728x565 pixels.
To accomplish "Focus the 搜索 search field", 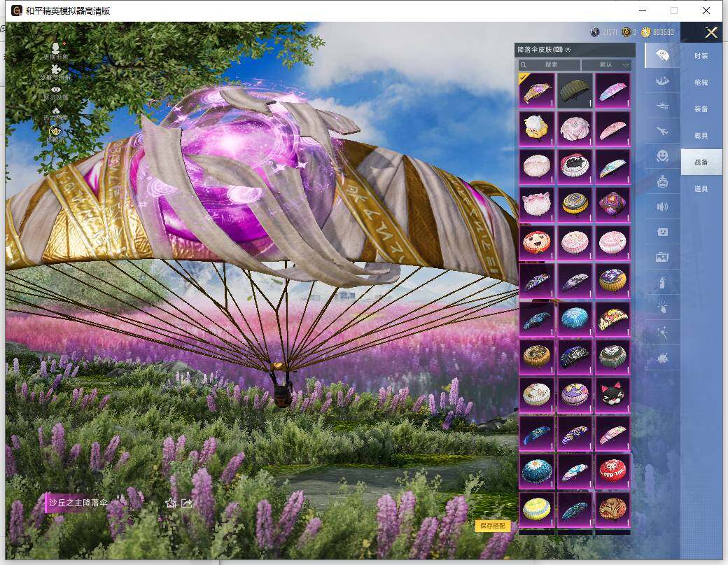I will (x=549, y=64).
